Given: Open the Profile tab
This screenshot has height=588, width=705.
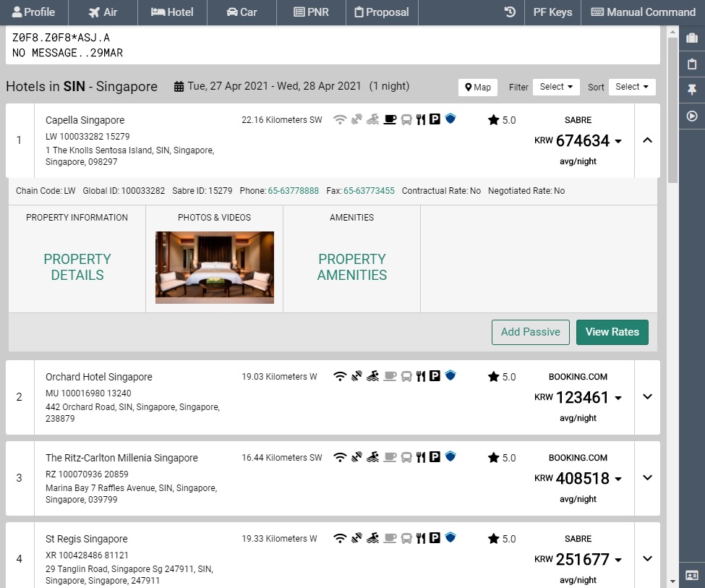Looking at the screenshot, I should tap(34, 12).
